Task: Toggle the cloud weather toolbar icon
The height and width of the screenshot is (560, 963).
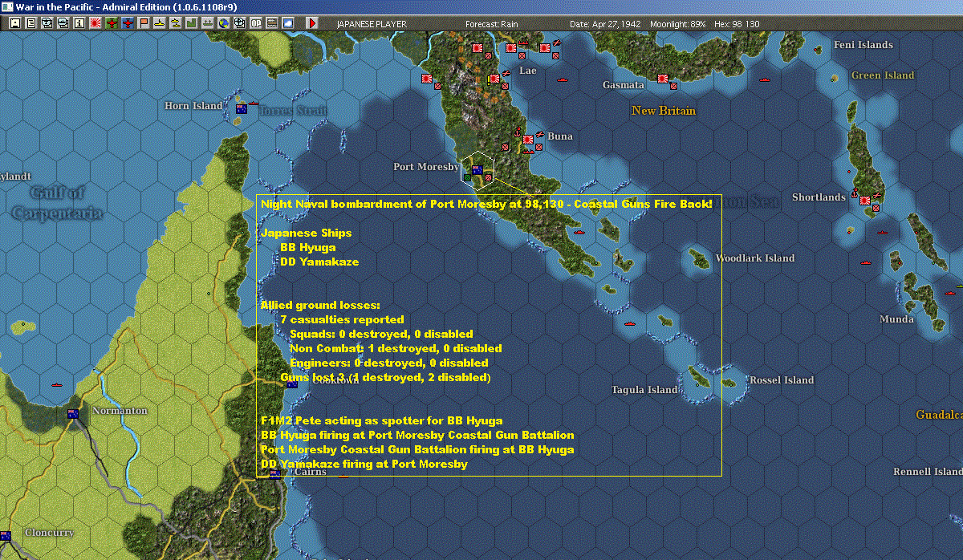Action: pos(287,23)
